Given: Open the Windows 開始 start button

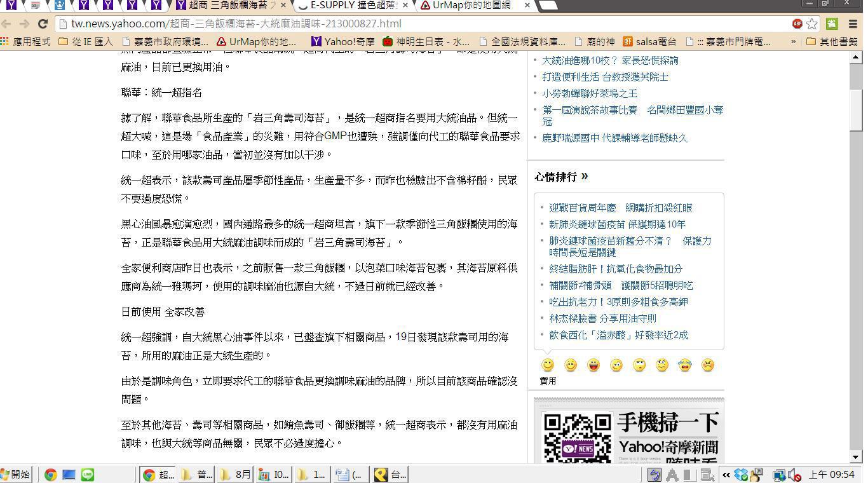Looking at the screenshot, I should pos(15,475).
